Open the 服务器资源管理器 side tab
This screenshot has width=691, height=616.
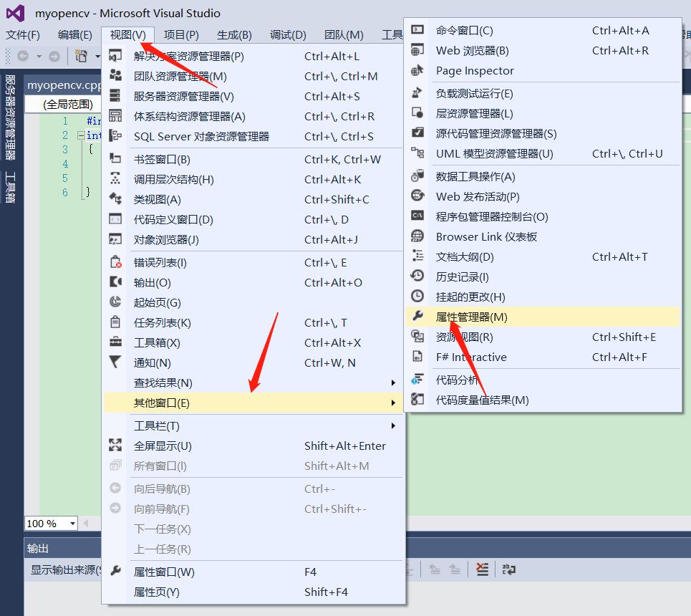[10, 117]
